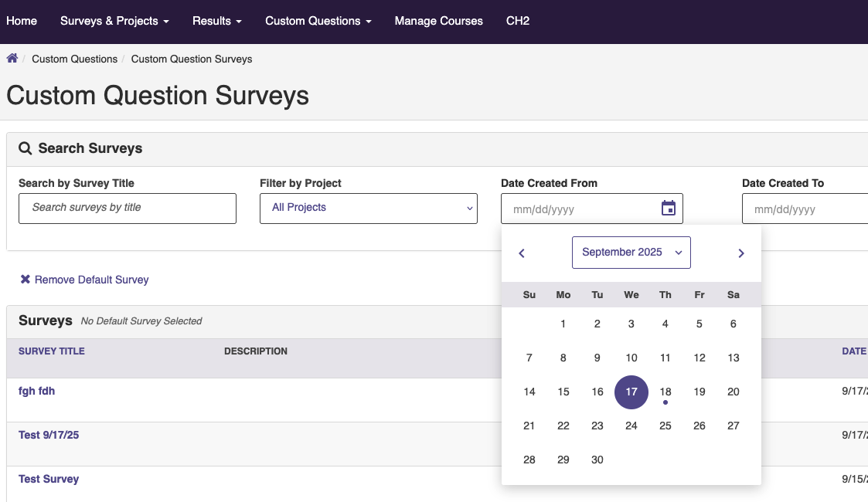Click Custom Questions breadcrumb link

(75, 59)
